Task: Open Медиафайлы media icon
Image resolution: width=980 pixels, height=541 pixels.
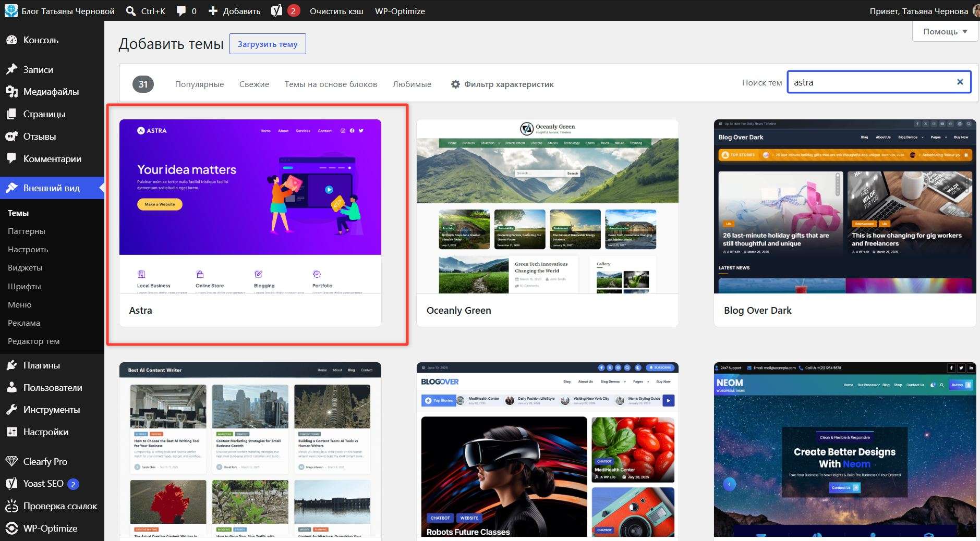Action: [x=11, y=92]
